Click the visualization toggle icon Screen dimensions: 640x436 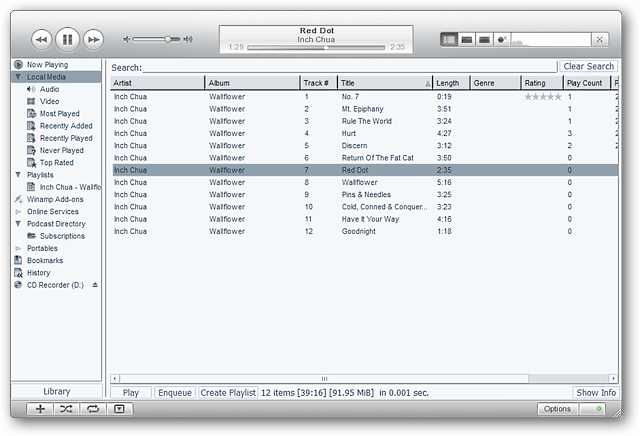pos(502,40)
